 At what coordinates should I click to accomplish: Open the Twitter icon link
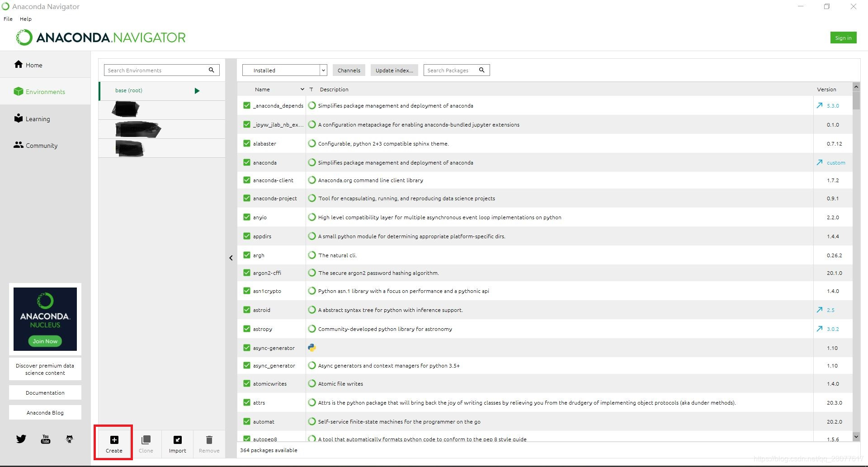pyautogui.click(x=21, y=439)
